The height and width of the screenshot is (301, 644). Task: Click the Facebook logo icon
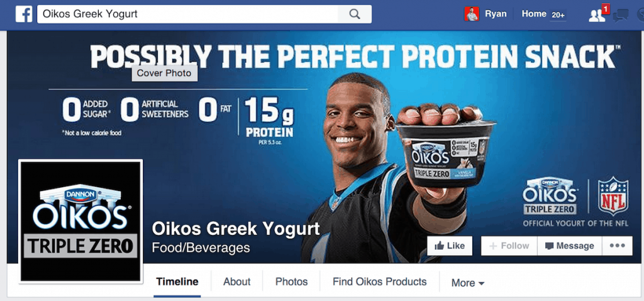(24, 14)
